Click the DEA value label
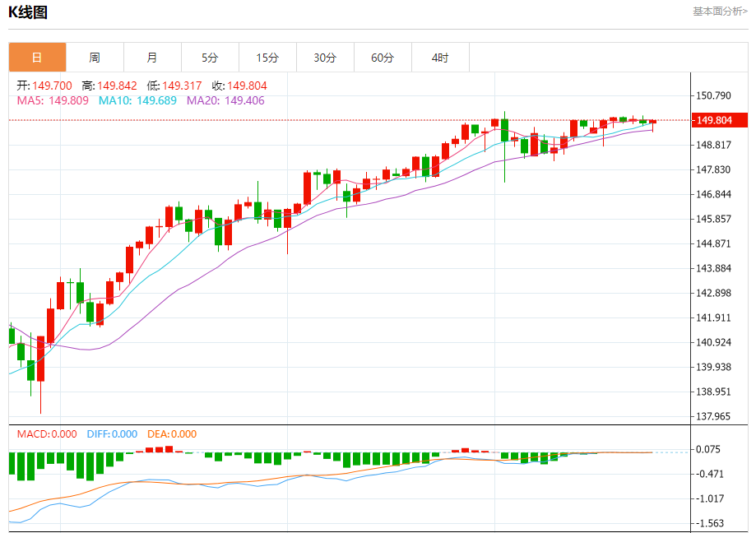Image resolution: width=756 pixels, height=533 pixels. click(x=172, y=433)
